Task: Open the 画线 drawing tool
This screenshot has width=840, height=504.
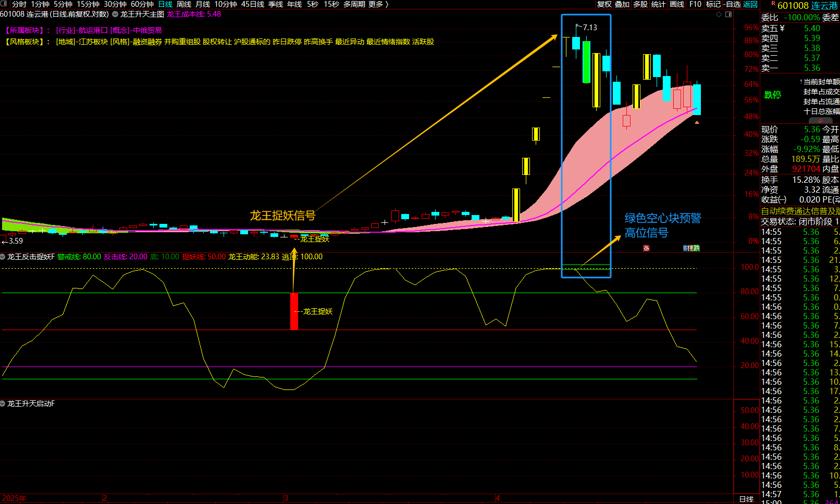Action: click(677, 4)
